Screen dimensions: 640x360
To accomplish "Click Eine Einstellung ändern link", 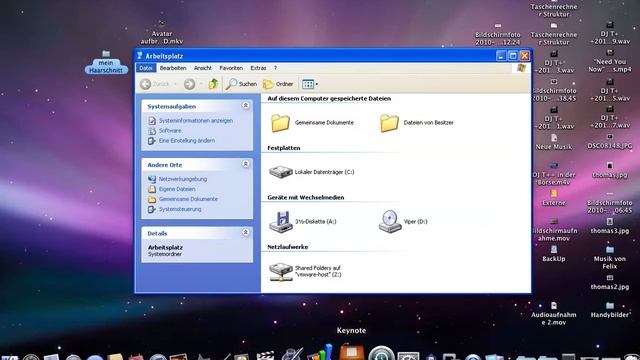I will coord(187,140).
